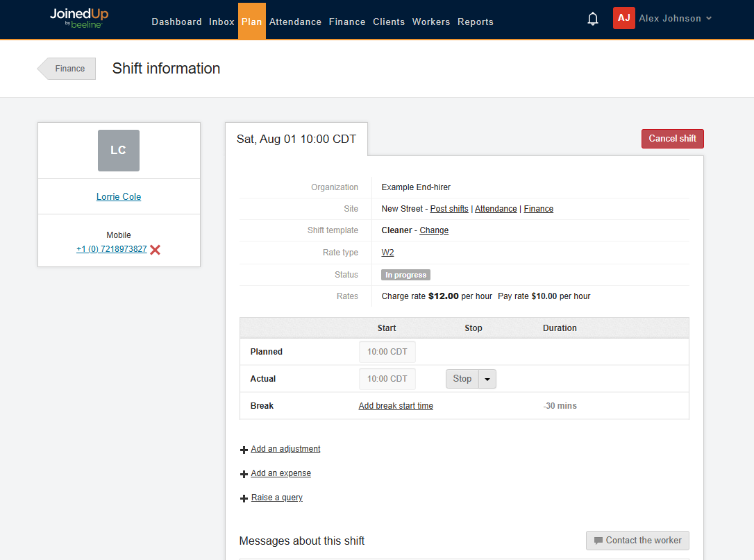Click the Actual start time field
Viewport: 754px width, 560px height.
(387, 379)
